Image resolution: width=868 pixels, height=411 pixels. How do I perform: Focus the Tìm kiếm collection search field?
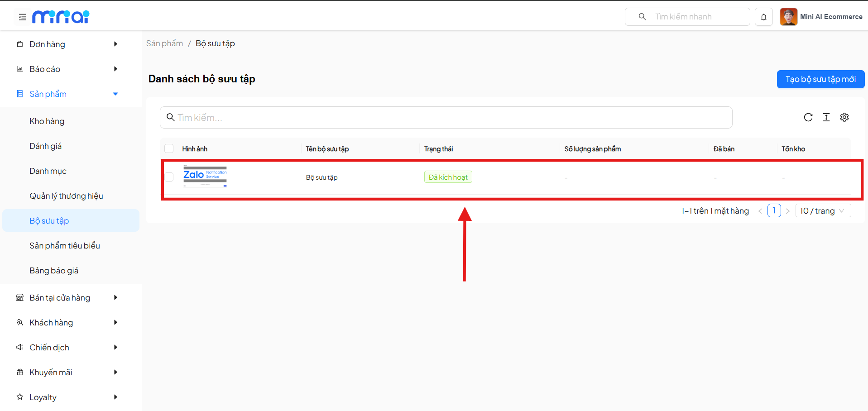click(x=446, y=118)
